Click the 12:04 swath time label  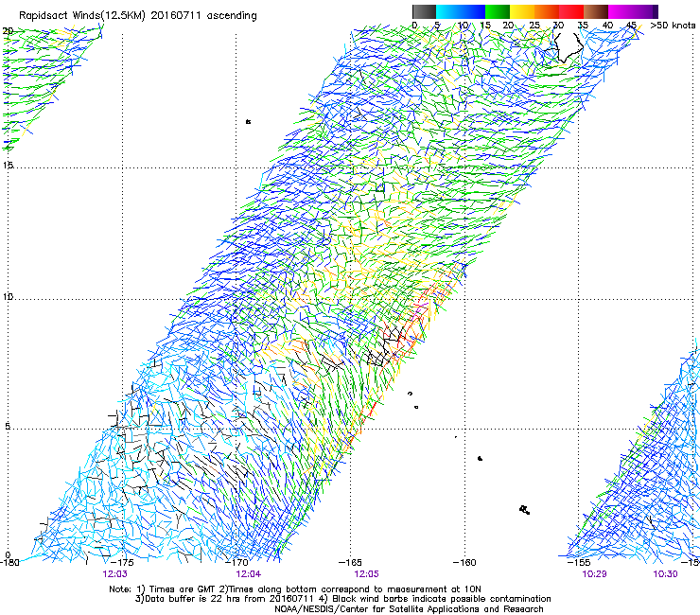tap(249, 574)
